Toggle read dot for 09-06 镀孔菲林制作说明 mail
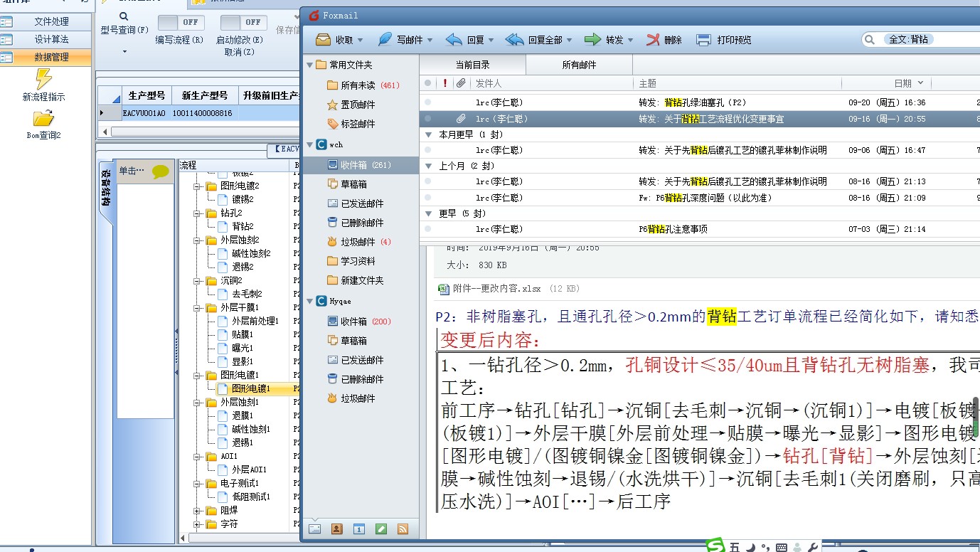The height and width of the screenshot is (552, 980). point(427,150)
